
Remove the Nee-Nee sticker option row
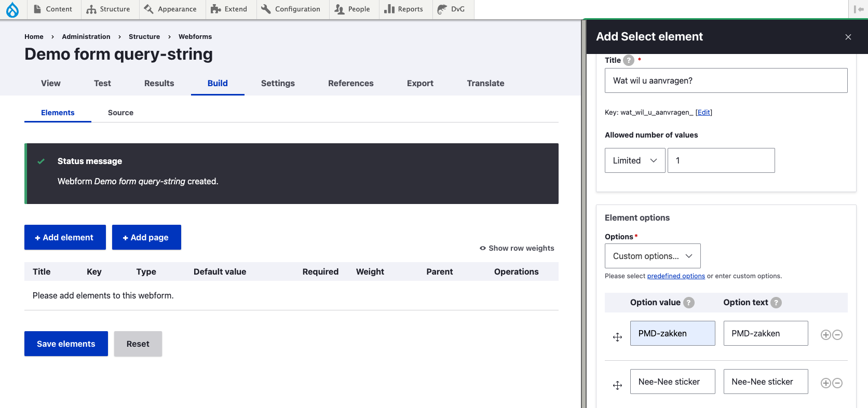837,383
